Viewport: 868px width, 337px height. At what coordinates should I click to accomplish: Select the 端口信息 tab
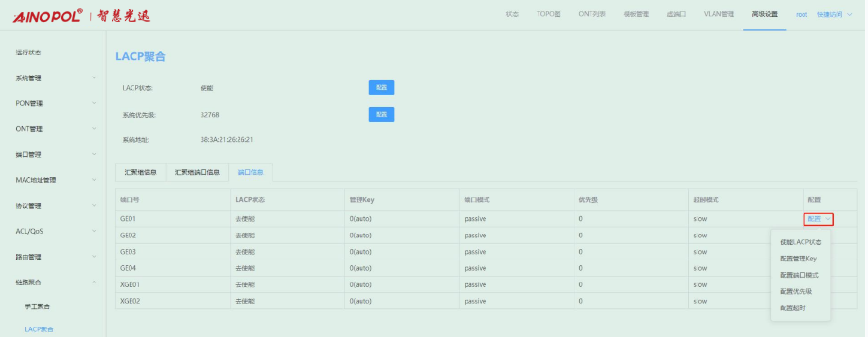pyautogui.click(x=250, y=172)
